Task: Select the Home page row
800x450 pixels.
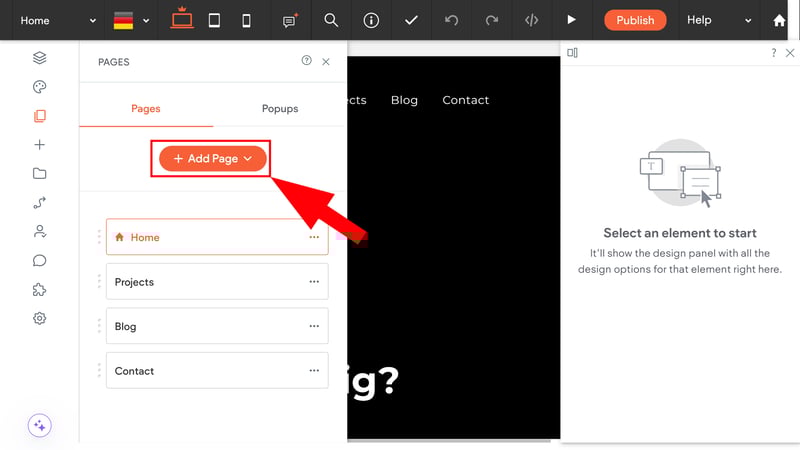Action: (217, 237)
